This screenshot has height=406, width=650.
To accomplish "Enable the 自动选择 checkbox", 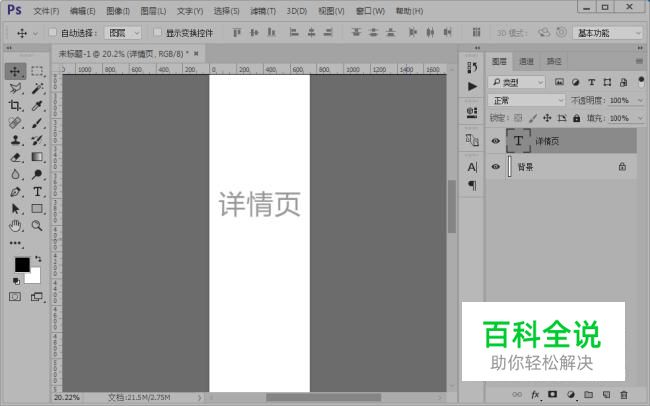I will [x=52, y=33].
